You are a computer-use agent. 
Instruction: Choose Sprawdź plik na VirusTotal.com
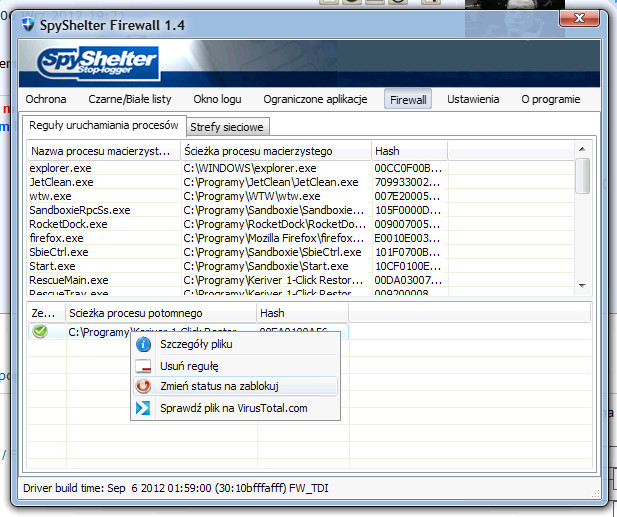(x=235, y=408)
